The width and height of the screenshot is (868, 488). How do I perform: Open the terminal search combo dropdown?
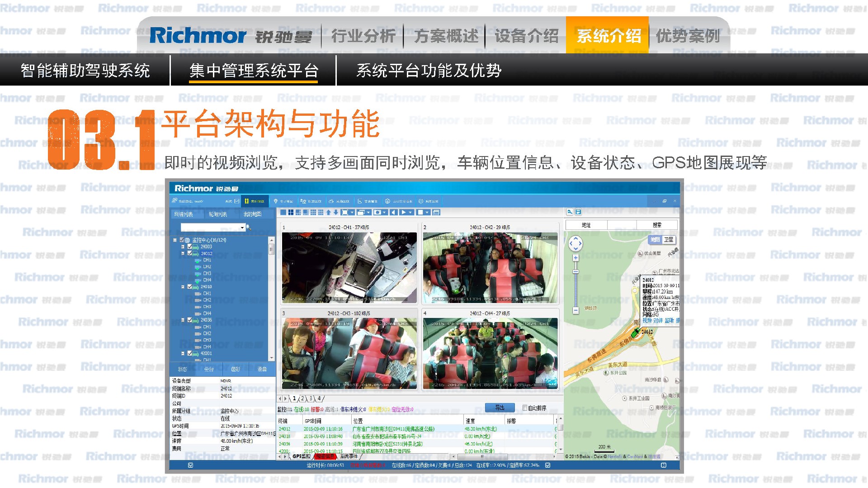click(242, 227)
